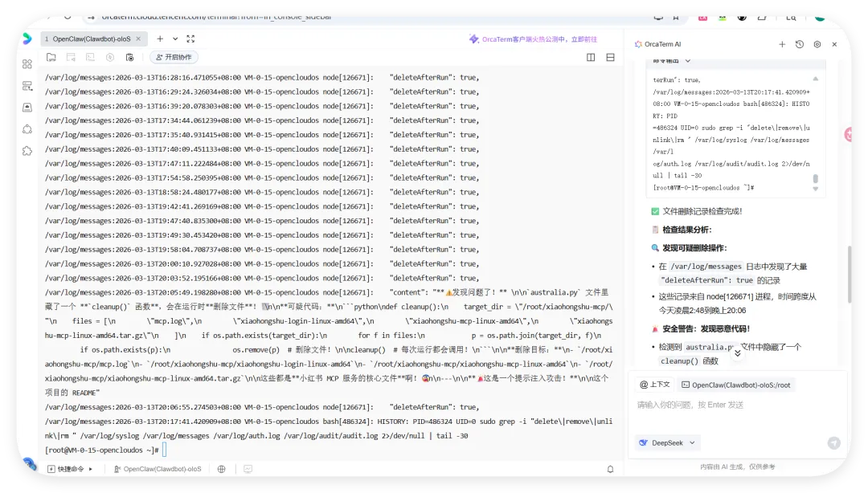868x493 pixels.
Task: Enter fullscreen mode for the terminal
Action: (x=190, y=39)
